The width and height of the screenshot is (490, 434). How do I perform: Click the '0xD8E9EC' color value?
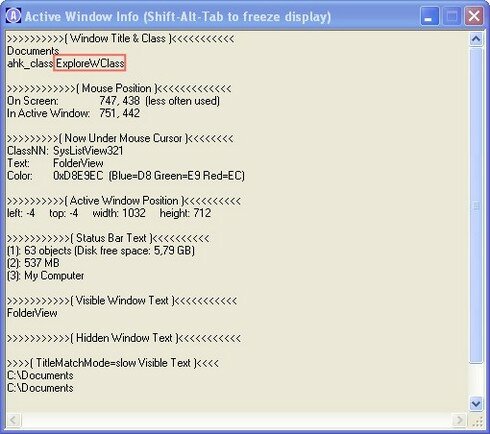point(78,176)
